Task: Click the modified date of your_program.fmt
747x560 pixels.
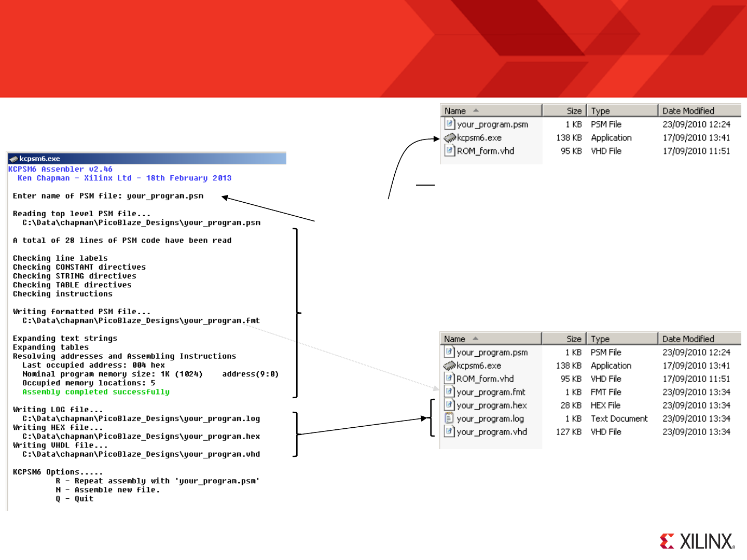Action: (x=696, y=392)
